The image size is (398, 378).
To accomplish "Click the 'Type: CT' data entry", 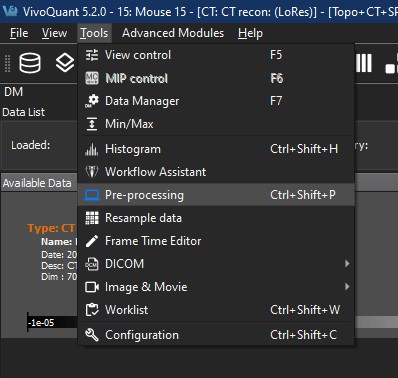I will (x=51, y=228).
